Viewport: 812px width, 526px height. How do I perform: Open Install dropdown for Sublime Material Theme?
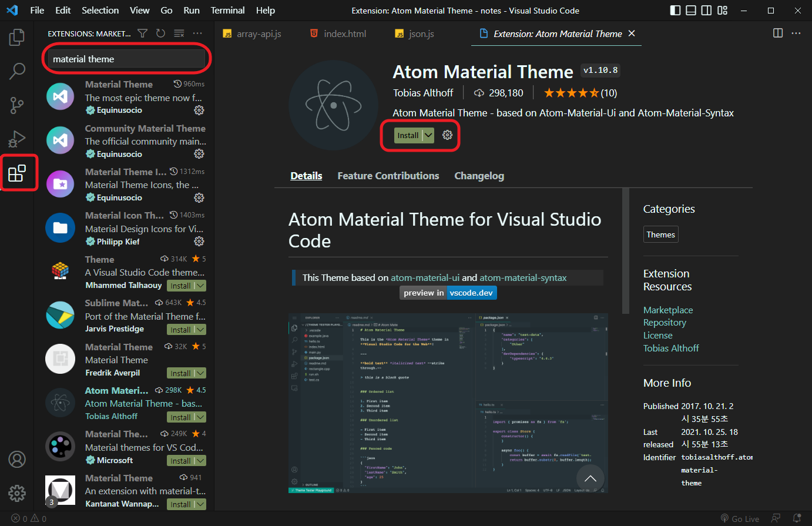[200, 330]
